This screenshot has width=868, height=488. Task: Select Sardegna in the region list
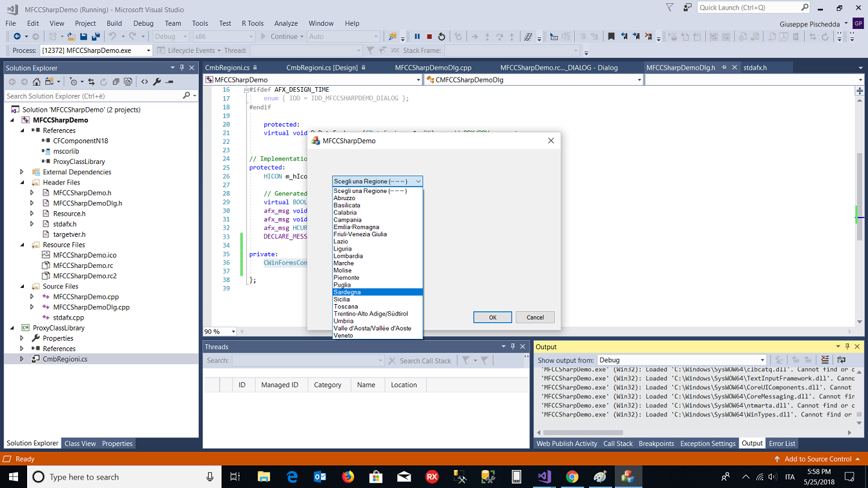378,292
